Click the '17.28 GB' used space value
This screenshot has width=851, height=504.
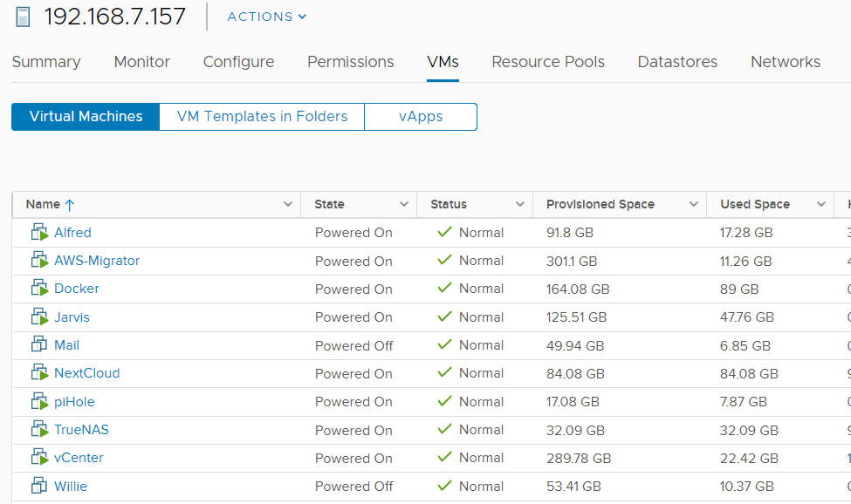click(746, 233)
